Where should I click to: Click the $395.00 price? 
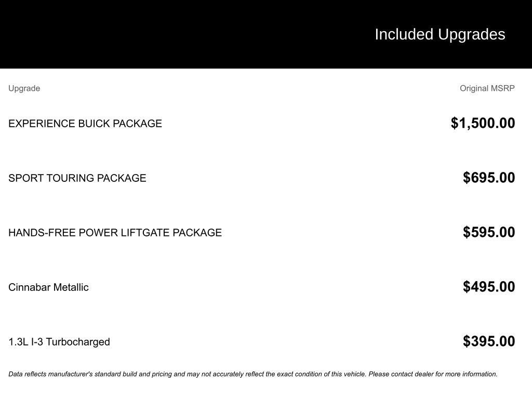489,341
